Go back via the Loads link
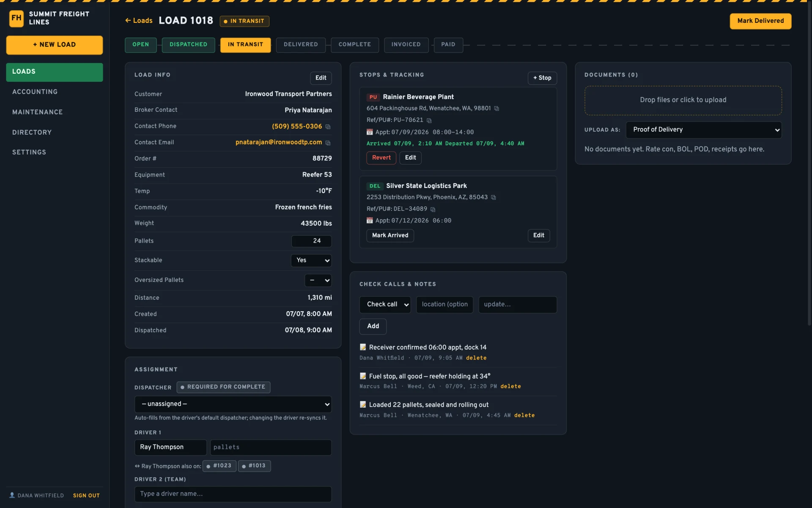The height and width of the screenshot is (508, 812). point(139,21)
